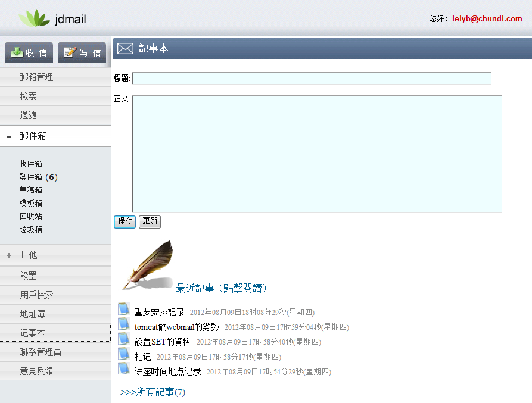This screenshot has width=532, height=403.
Task: Click the timestamp 2012年08月09日17时58分17秒(星期四)
Action: [x=219, y=357]
